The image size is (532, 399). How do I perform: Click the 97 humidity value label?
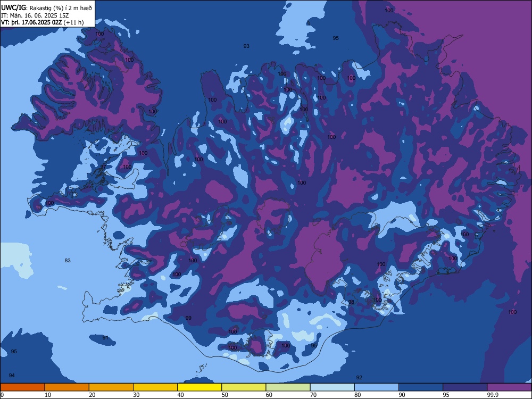pos(103,167)
